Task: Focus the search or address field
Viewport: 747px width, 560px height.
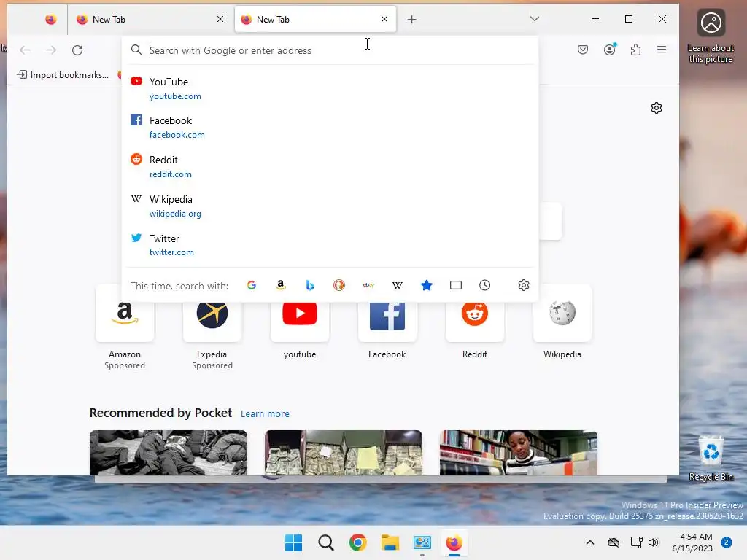Action: [330, 50]
